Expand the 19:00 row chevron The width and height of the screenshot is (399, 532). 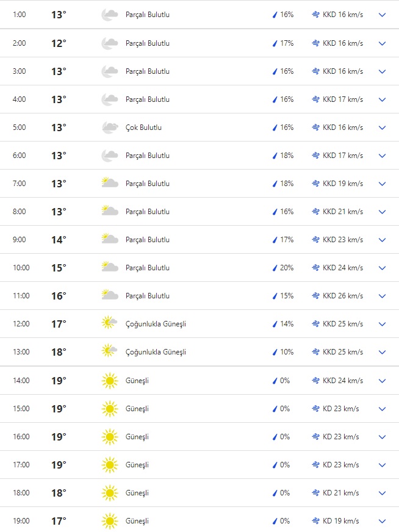383,521
